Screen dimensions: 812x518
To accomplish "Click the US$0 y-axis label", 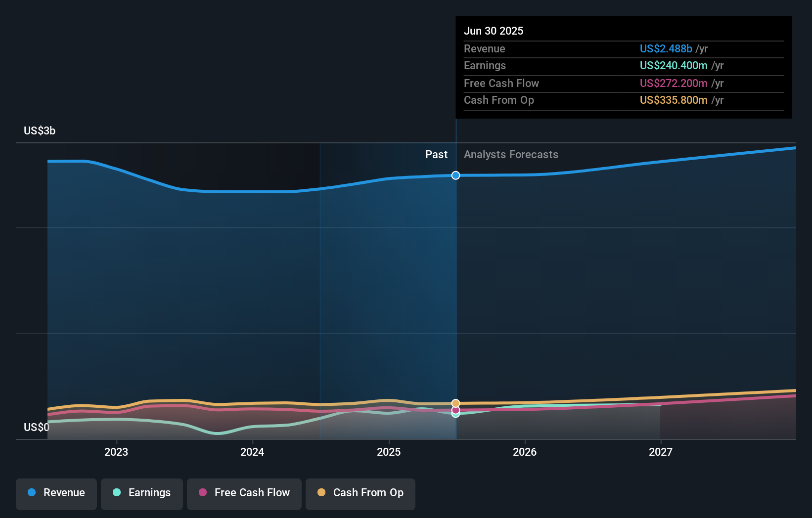I will 37,427.
